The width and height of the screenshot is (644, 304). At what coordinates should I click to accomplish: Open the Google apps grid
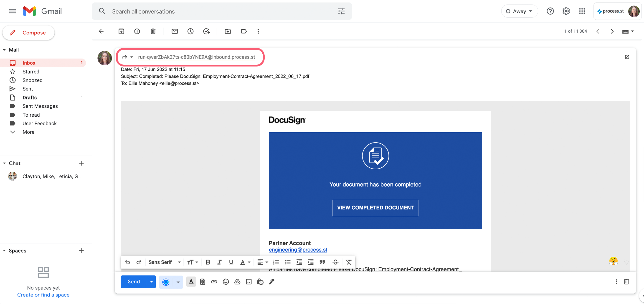click(582, 11)
